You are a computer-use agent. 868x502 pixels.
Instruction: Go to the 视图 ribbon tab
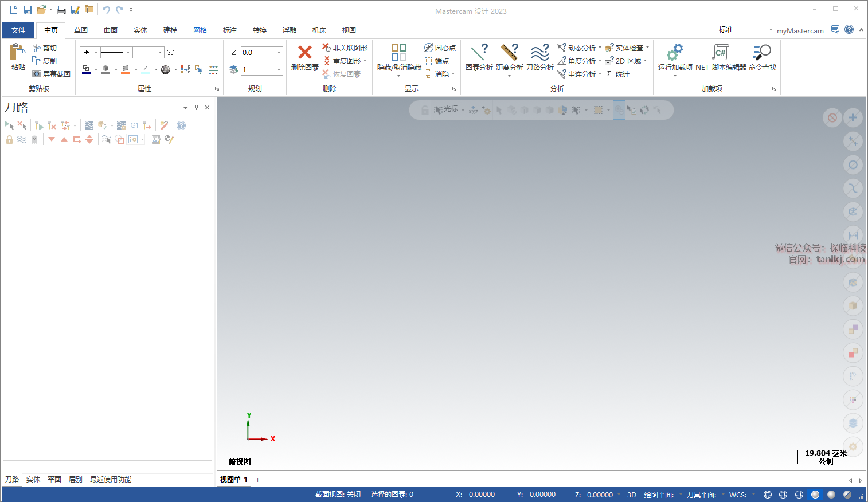pyautogui.click(x=349, y=30)
